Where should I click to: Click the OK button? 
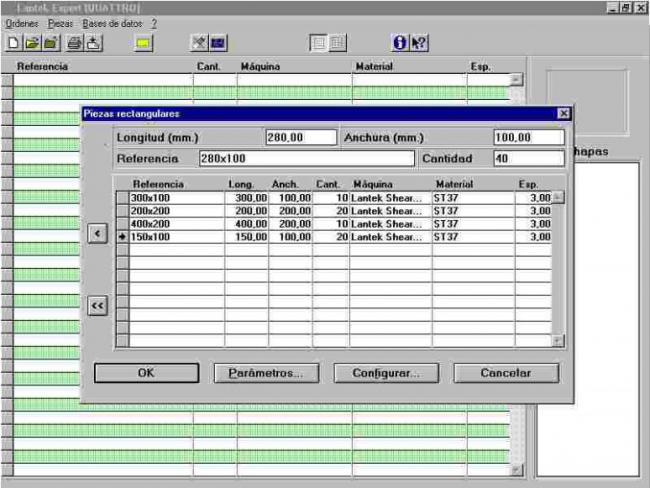[x=146, y=373]
